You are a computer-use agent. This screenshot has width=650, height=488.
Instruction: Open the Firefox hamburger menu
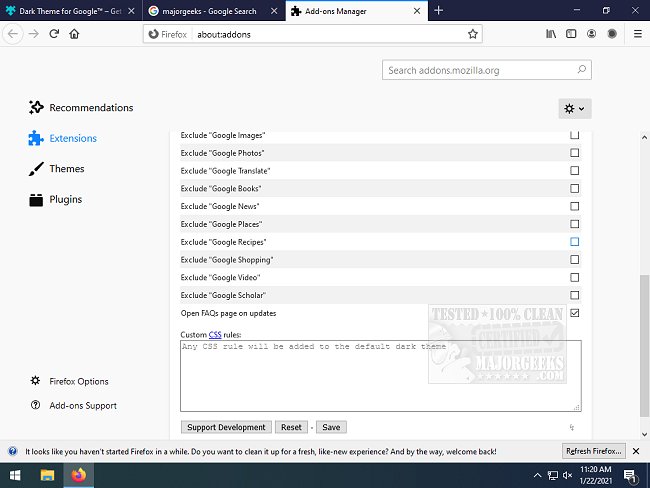tap(638, 34)
